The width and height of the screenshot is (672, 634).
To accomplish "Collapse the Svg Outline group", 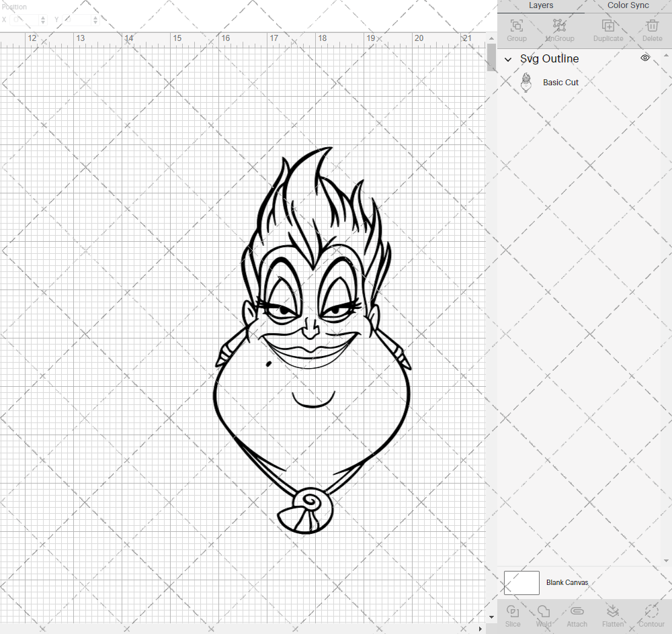I will (508, 59).
